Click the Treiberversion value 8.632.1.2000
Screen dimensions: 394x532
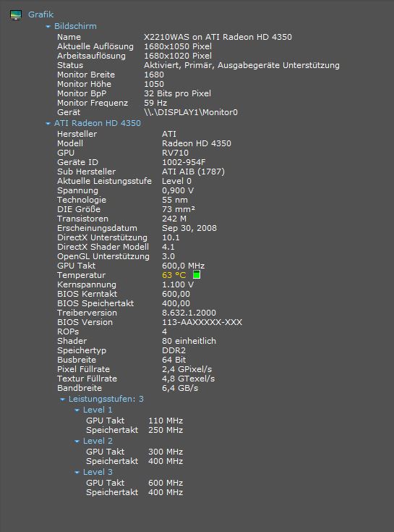click(189, 313)
